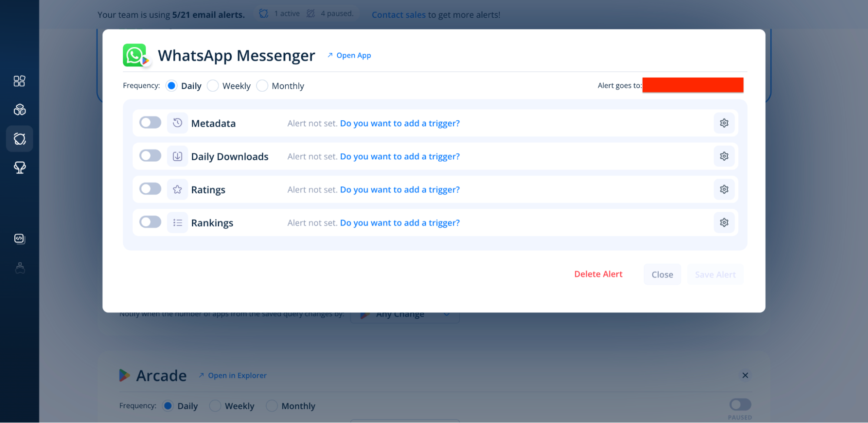
Task: Follow the Open App link
Action: pos(349,56)
